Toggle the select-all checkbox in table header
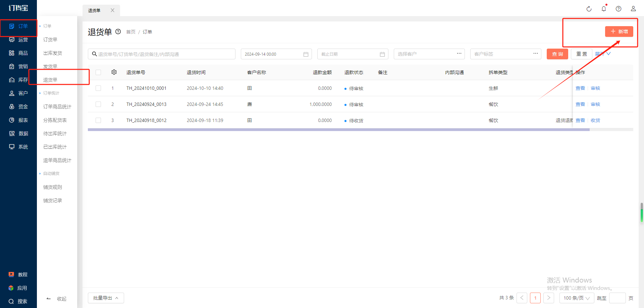 pyautogui.click(x=98, y=72)
